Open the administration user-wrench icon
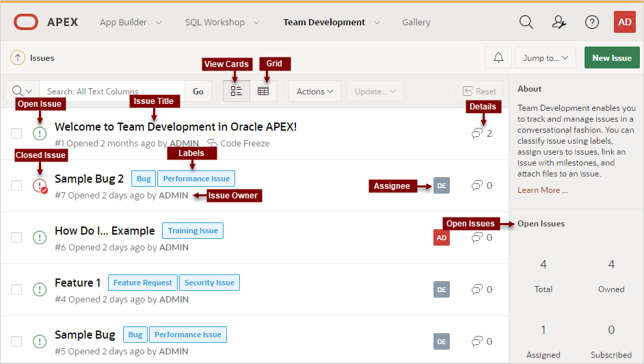This screenshot has height=364, width=644. [559, 22]
